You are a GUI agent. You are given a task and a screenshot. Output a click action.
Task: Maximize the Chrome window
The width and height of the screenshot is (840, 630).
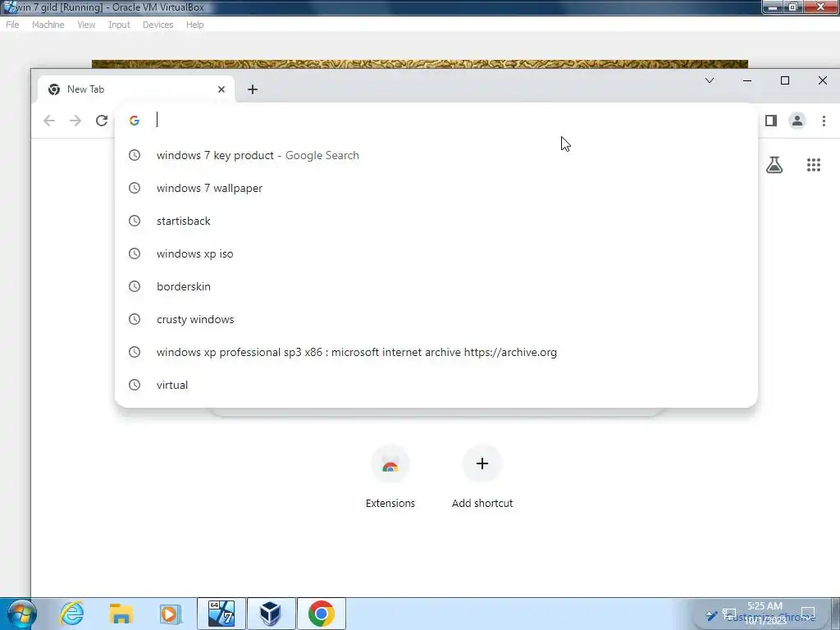click(x=785, y=80)
